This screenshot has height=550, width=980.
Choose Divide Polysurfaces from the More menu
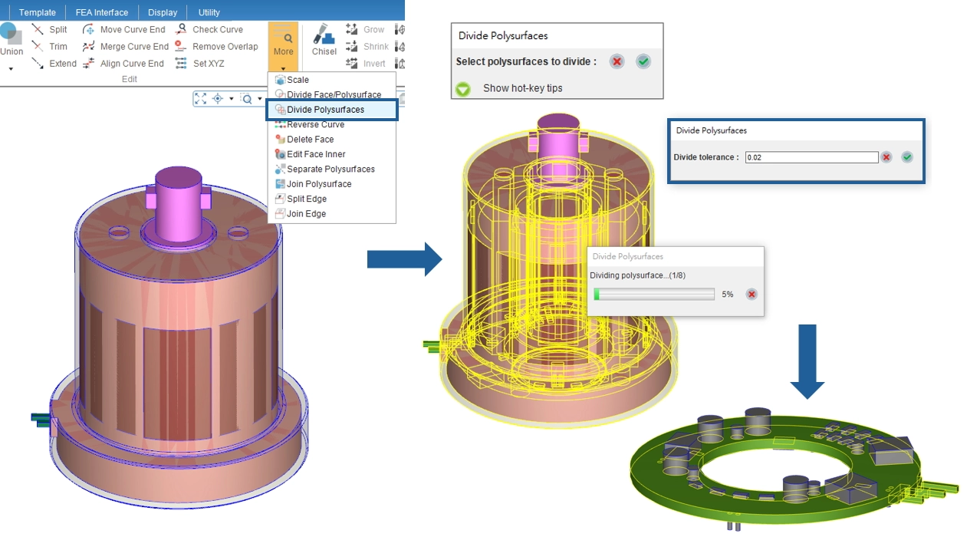(325, 110)
